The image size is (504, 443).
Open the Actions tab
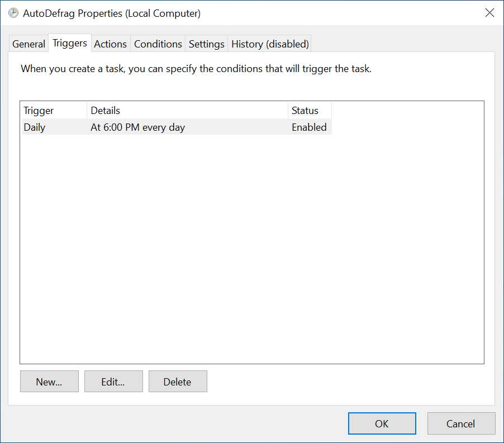click(x=111, y=44)
